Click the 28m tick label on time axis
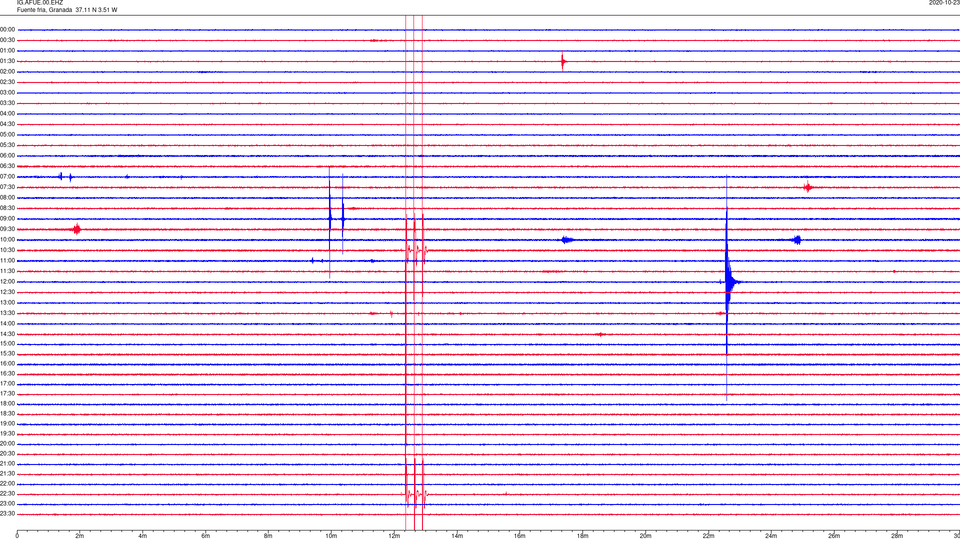Image resolution: width=960 pixels, height=540 pixels. (x=897, y=536)
